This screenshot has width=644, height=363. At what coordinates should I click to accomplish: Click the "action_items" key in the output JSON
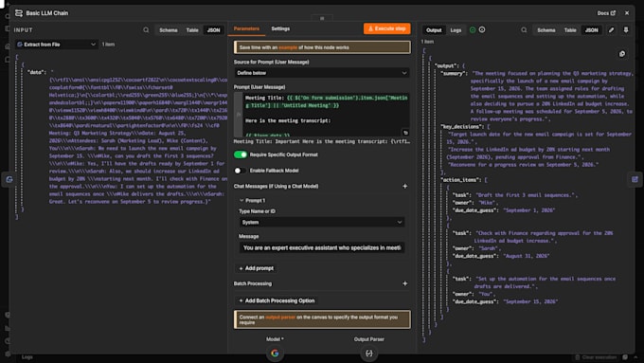461,180
